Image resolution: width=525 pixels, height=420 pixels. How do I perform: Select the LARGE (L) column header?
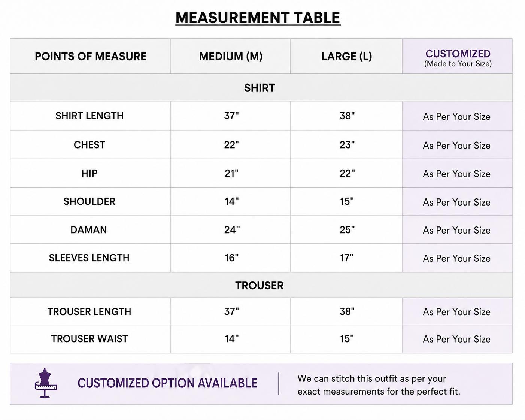(x=347, y=57)
